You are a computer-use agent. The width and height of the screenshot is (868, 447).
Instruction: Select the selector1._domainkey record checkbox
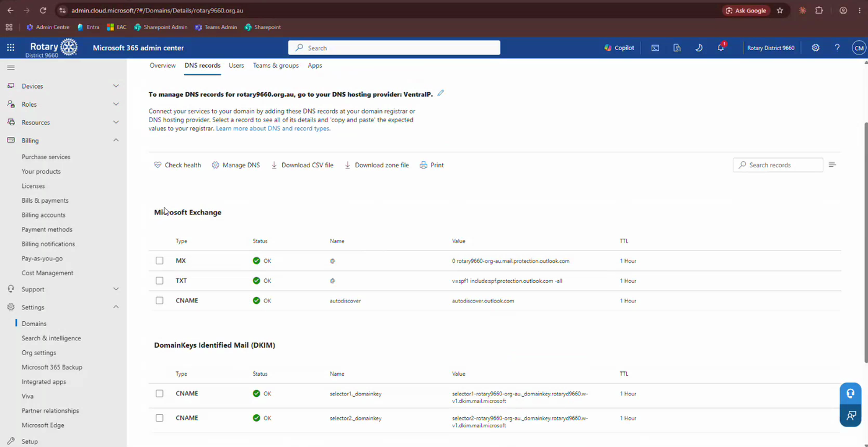pos(159,394)
